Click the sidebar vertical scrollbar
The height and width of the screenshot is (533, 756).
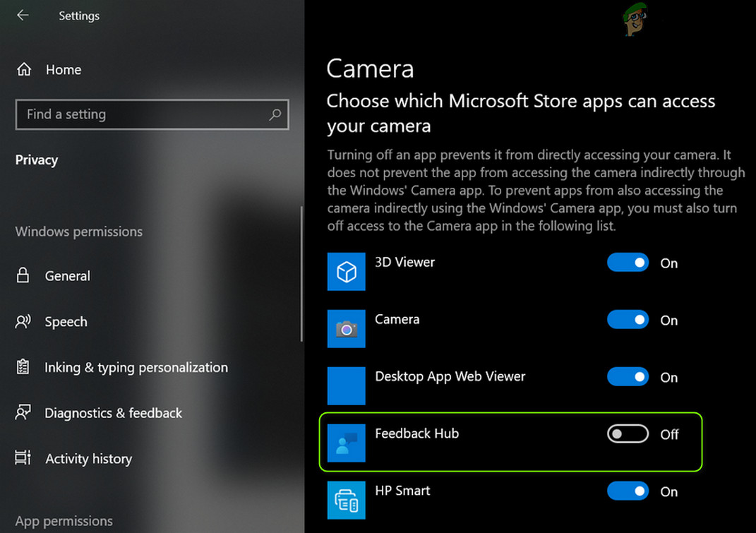coord(302,274)
